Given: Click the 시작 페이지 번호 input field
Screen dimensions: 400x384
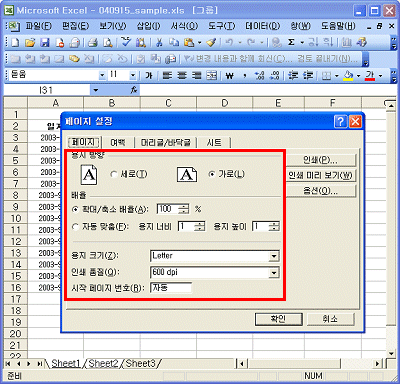Looking at the screenshot, I should pyautogui.click(x=171, y=288).
